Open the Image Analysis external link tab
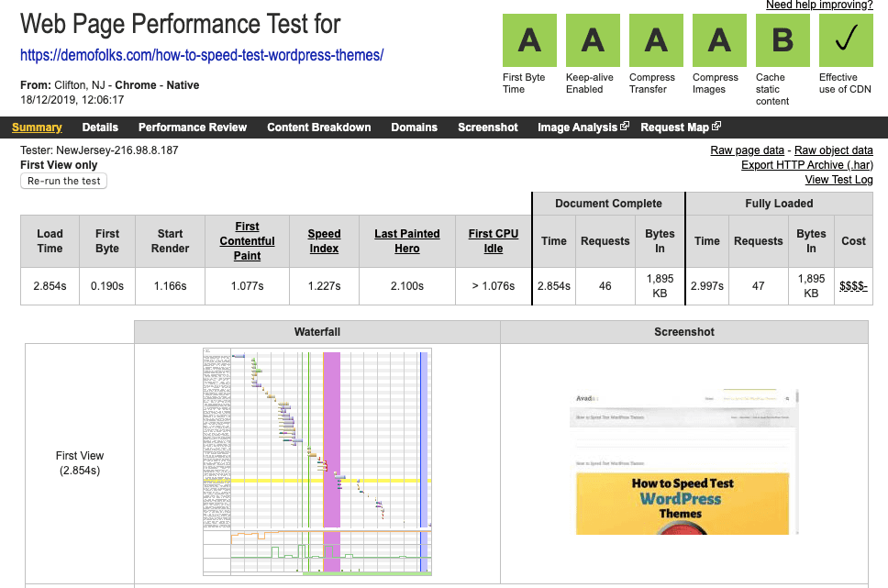The image size is (888, 588). pyautogui.click(x=583, y=128)
